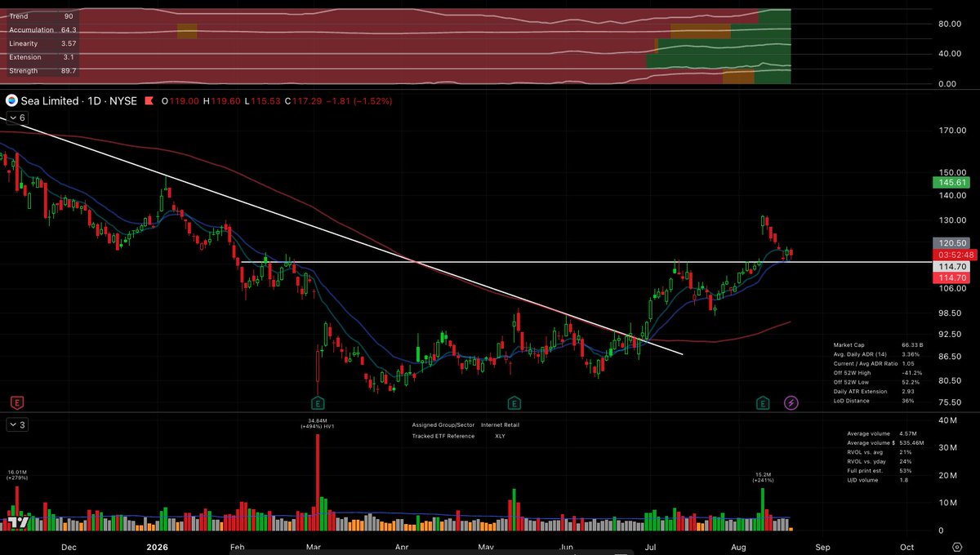Image resolution: width=980 pixels, height=555 pixels.
Task: Click the Aug label on time axis
Action: coord(739,546)
